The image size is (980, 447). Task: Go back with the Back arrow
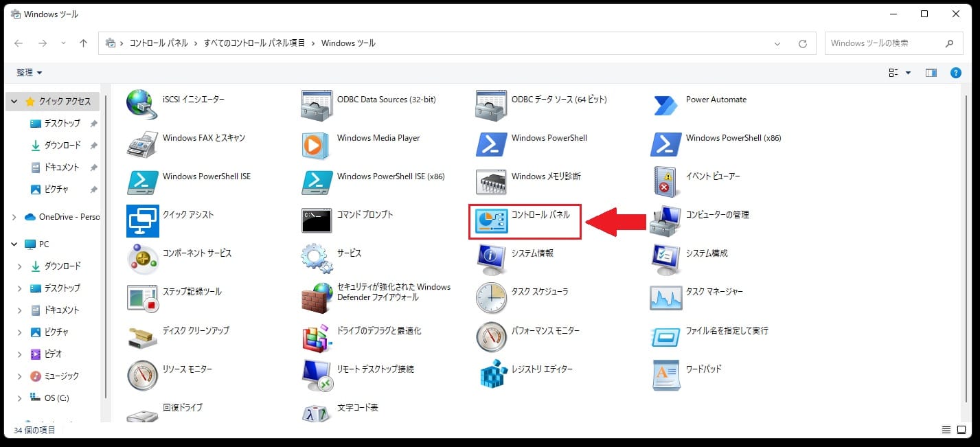(x=19, y=43)
